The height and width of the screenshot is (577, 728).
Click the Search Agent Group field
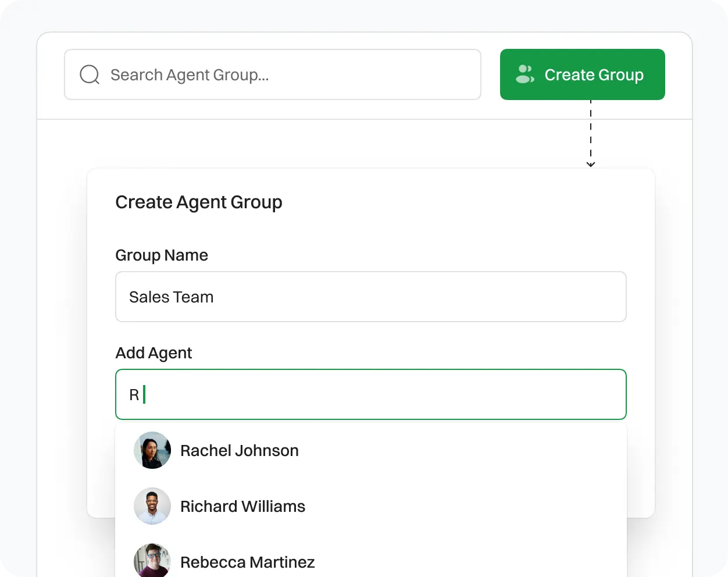coord(273,74)
